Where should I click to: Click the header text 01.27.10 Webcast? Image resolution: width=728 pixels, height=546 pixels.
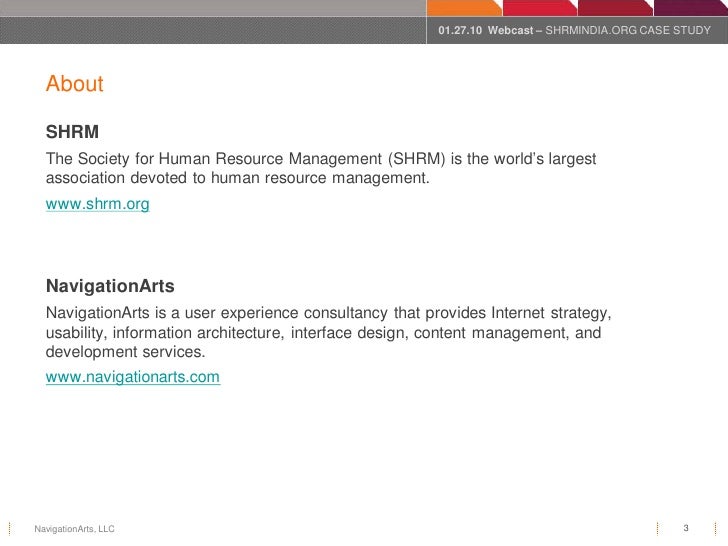486,30
